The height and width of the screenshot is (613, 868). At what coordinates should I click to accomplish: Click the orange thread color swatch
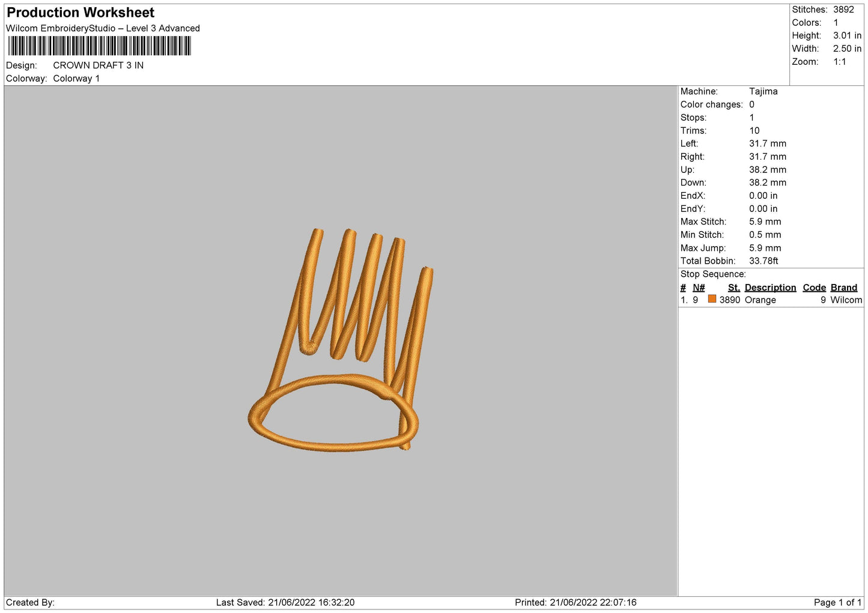[712, 299]
